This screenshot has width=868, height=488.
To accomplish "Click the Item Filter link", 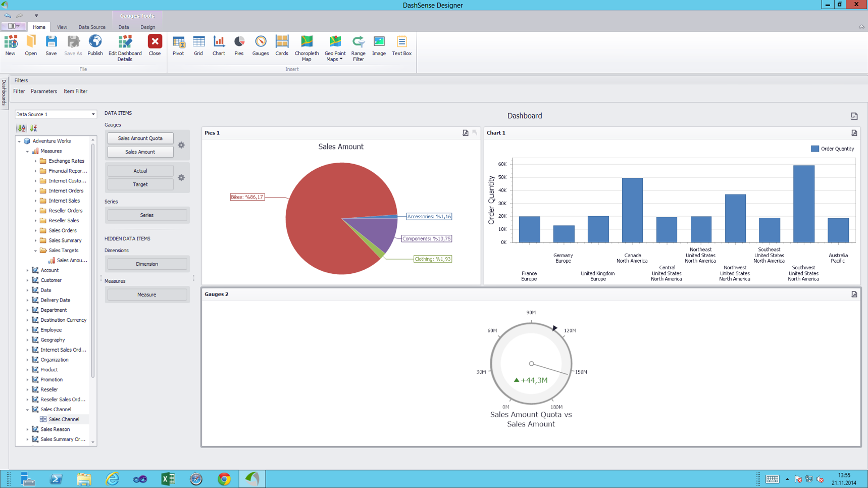I will click(x=75, y=91).
